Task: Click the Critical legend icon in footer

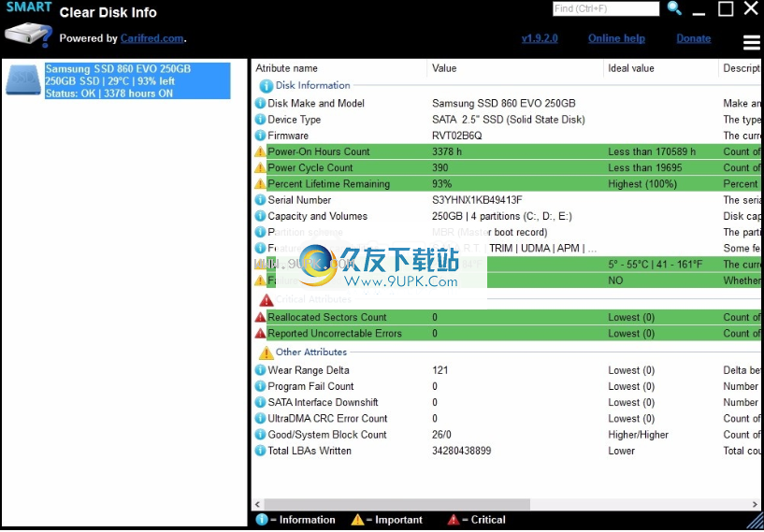Action: (x=454, y=520)
